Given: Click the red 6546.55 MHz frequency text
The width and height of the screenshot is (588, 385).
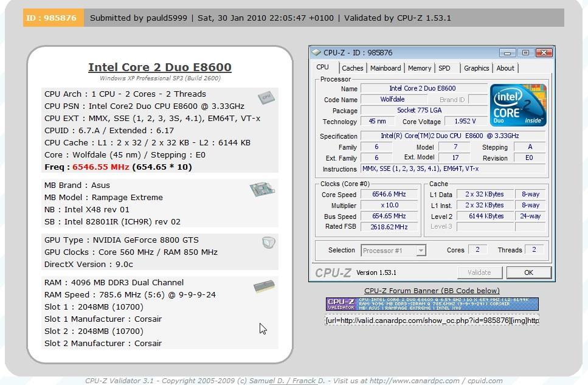Looking at the screenshot, I should point(100,167).
